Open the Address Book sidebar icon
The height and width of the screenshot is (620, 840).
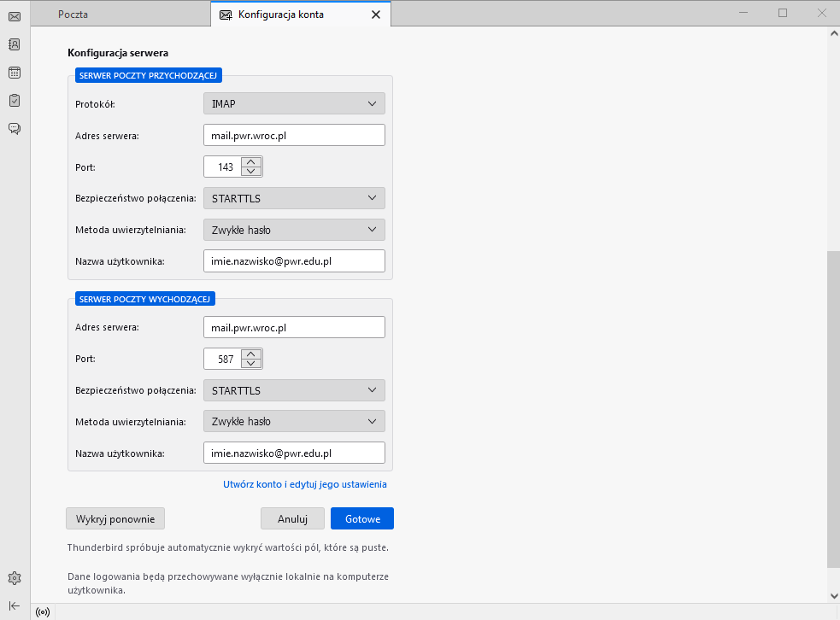[15, 44]
